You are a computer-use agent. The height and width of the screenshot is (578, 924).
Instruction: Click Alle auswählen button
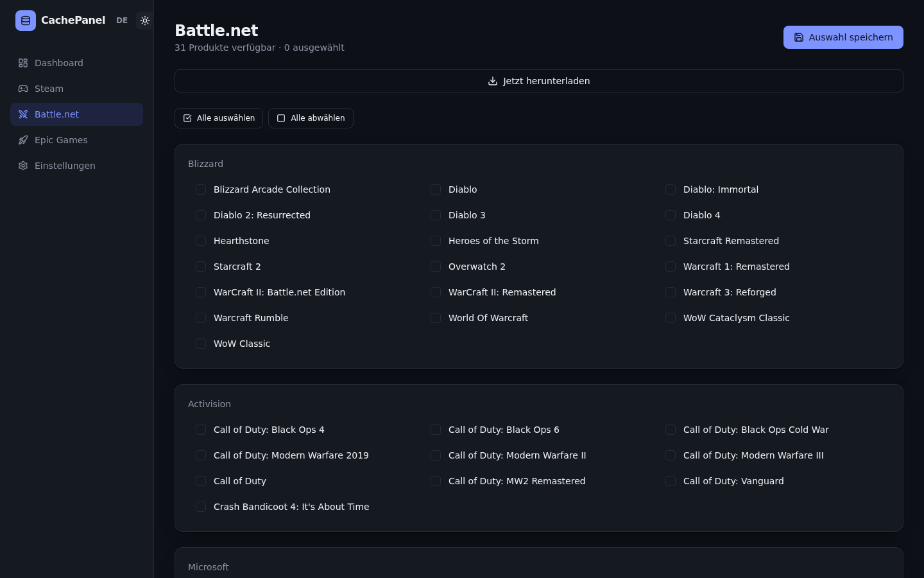pos(219,118)
